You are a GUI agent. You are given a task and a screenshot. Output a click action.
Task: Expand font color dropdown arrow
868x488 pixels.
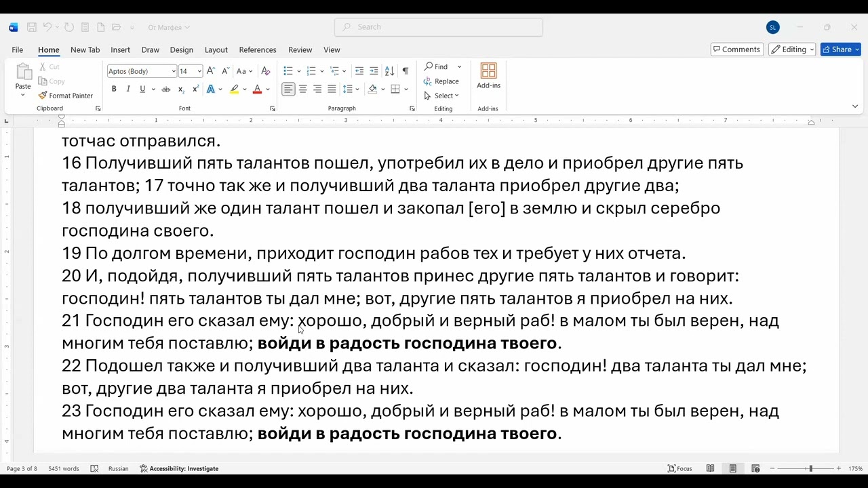tap(267, 89)
